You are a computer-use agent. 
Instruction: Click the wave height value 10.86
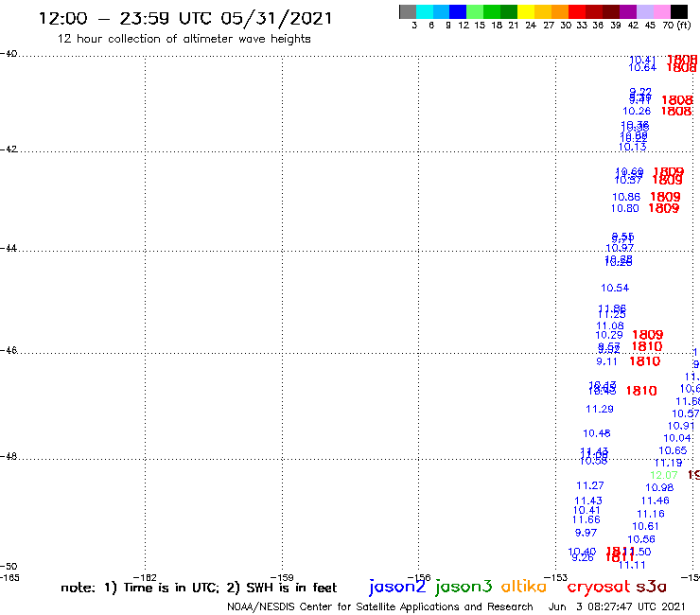coord(626,197)
